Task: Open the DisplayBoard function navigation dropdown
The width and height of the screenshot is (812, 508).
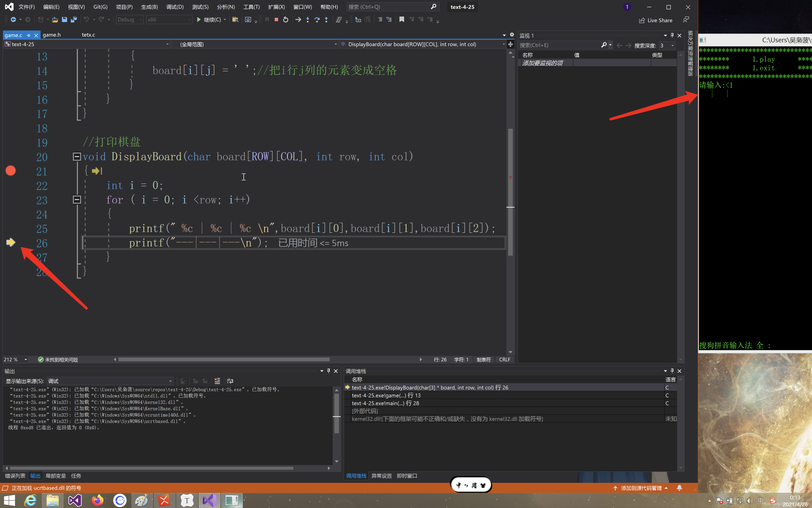Action: coord(423,44)
